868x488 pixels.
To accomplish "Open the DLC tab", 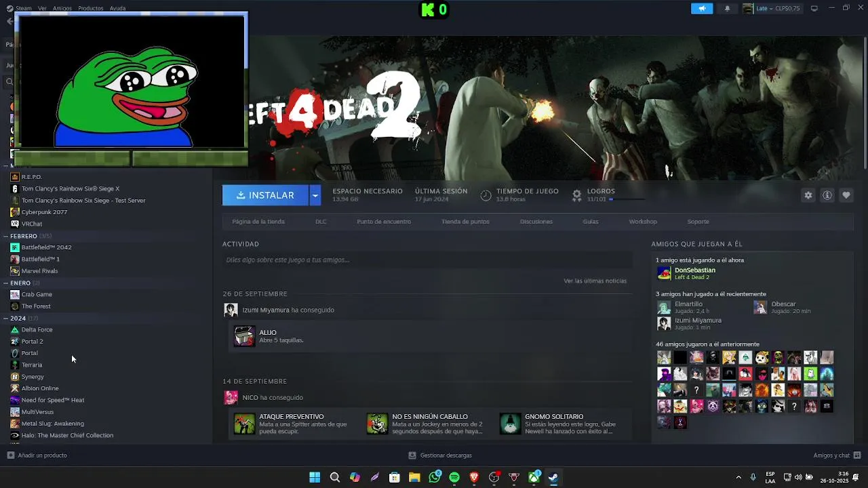I will 321,222.
